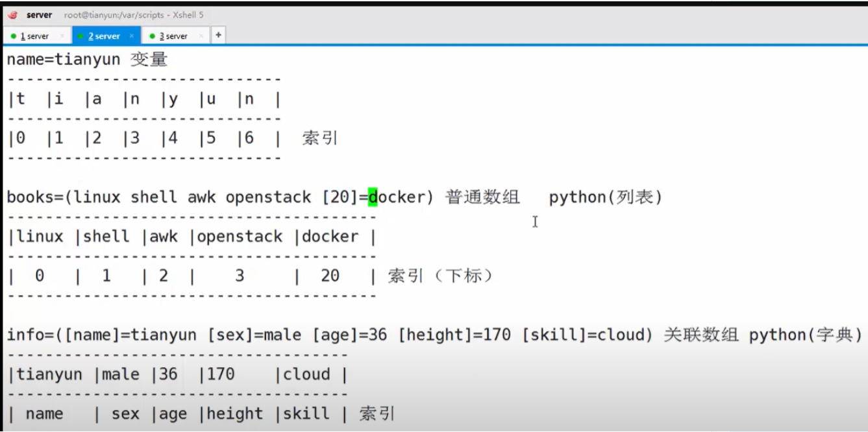
Task: Click "[skill]=cloud)" in the info line
Action: (586, 335)
